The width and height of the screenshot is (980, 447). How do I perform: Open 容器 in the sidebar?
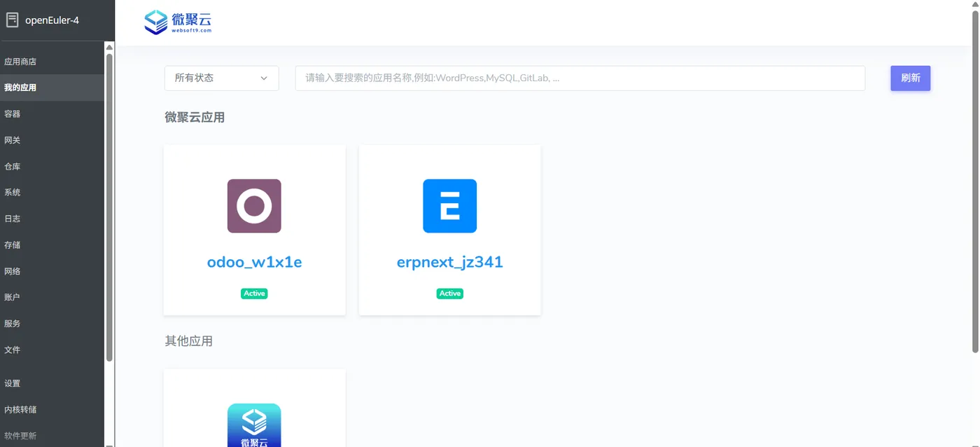[x=52, y=114]
